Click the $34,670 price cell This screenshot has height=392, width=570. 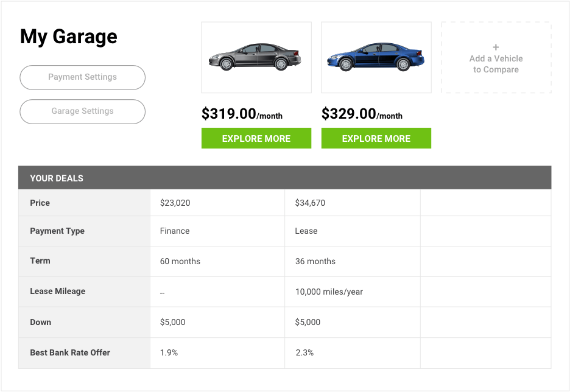(x=310, y=203)
